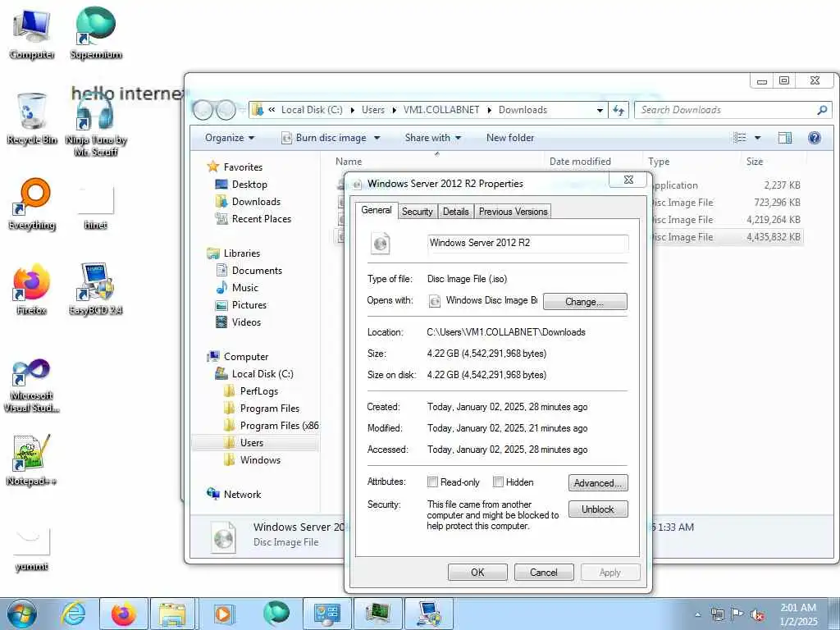Open Supermium from the taskbar
The image size is (840, 630).
click(x=276, y=614)
